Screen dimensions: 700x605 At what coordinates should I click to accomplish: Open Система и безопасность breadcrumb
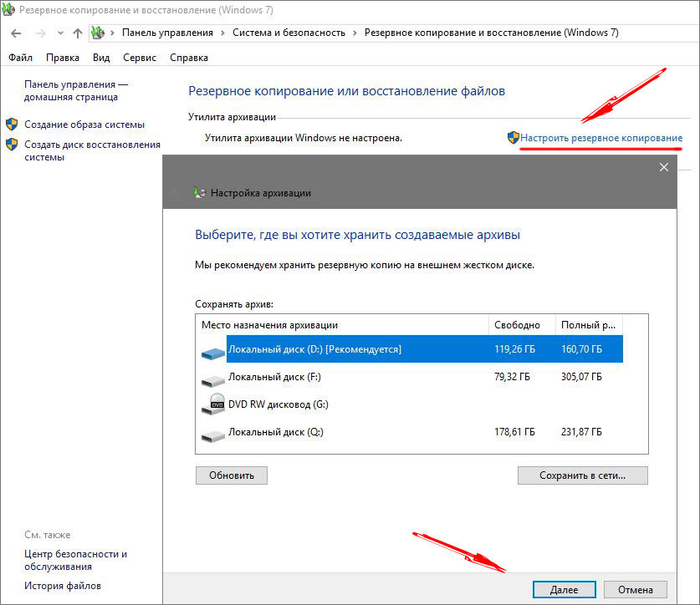click(x=289, y=33)
